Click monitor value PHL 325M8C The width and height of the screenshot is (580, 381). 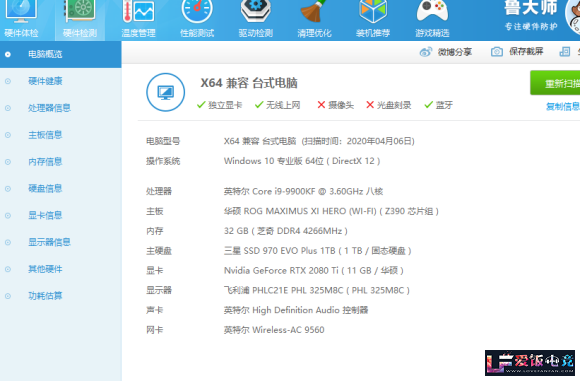[317, 291]
